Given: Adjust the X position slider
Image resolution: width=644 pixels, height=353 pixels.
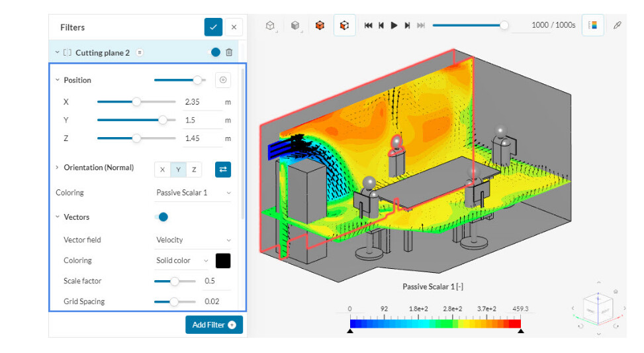Looking at the screenshot, I should pos(136,101).
